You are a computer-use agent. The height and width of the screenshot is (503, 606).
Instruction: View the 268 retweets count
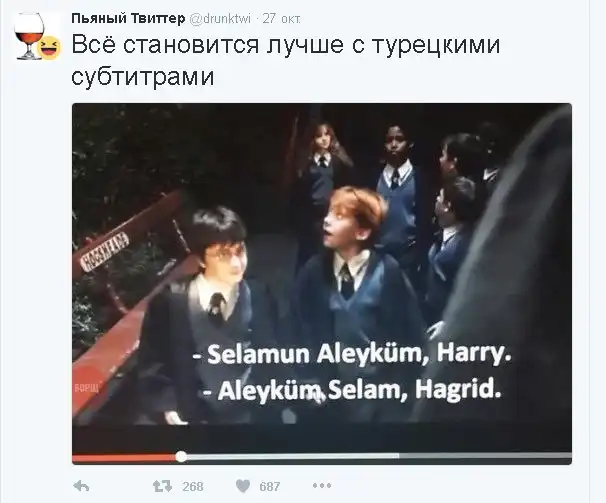tap(192, 486)
